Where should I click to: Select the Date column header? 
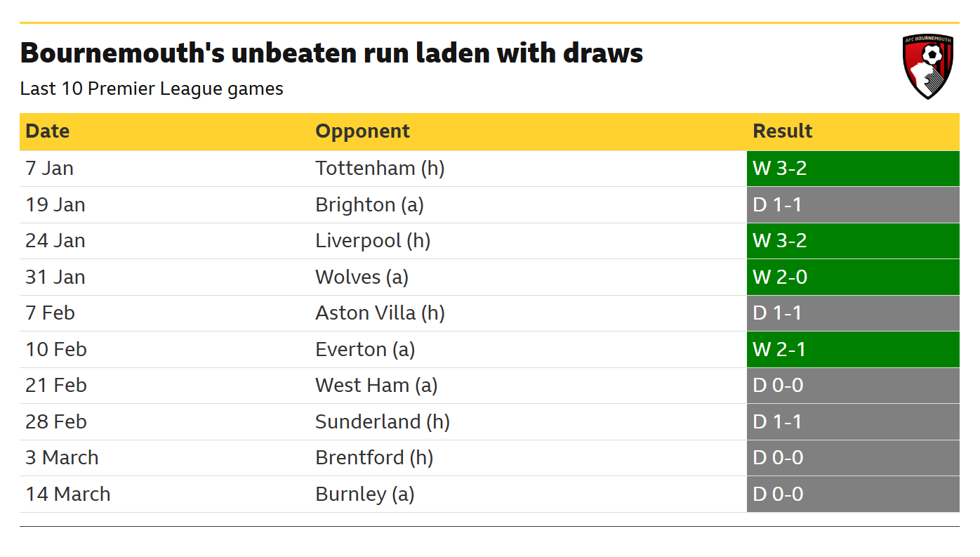pos(48,131)
